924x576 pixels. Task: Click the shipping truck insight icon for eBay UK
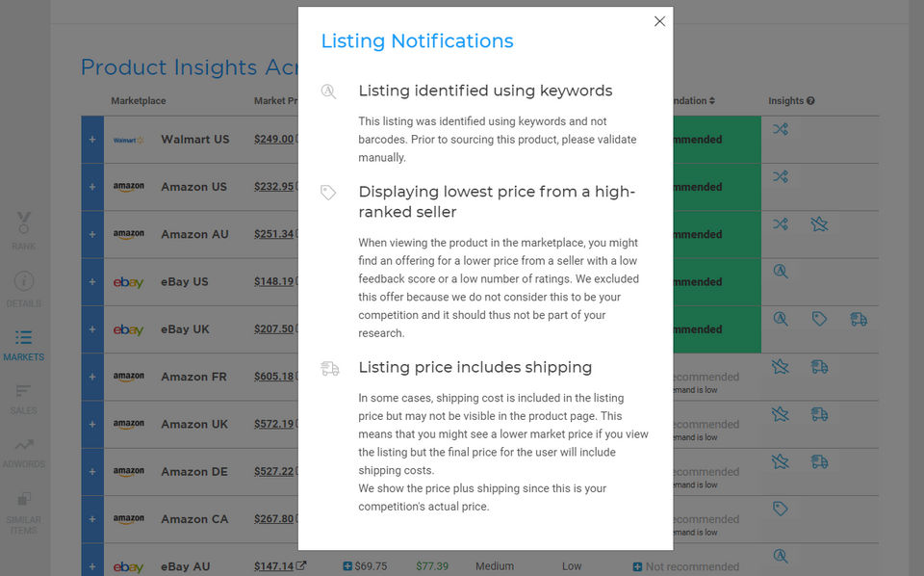[859, 319]
